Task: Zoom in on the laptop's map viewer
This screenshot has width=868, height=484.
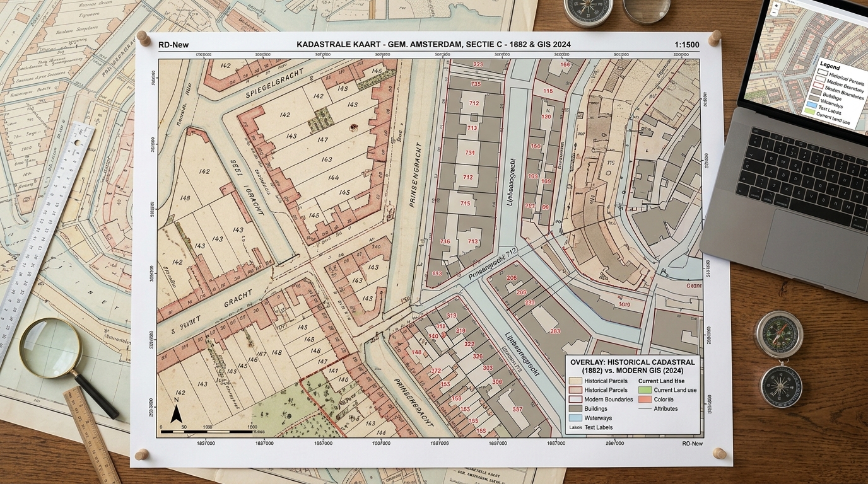Action: tap(777, 6)
